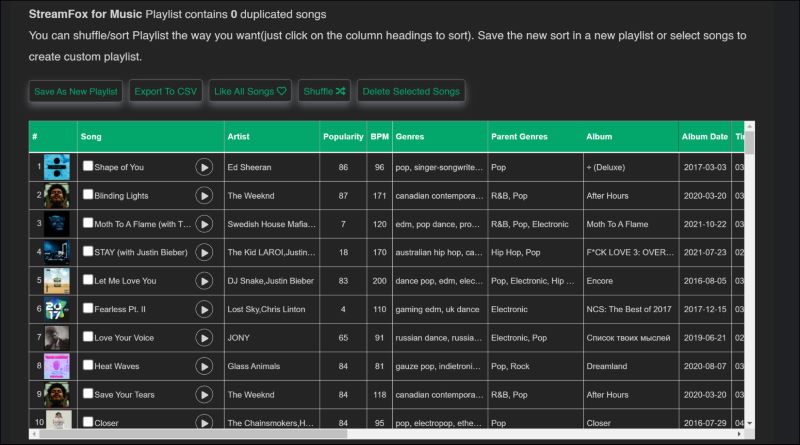Screen dimensions: 800x445
Task: Click Save As New Playlist button
Action: pos(76,91)
